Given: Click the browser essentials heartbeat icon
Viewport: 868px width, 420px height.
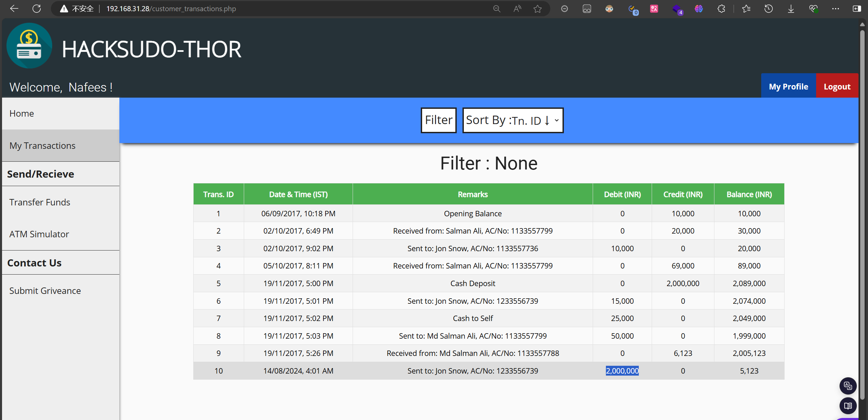Looking at the screenshot, I should [813, 8].
